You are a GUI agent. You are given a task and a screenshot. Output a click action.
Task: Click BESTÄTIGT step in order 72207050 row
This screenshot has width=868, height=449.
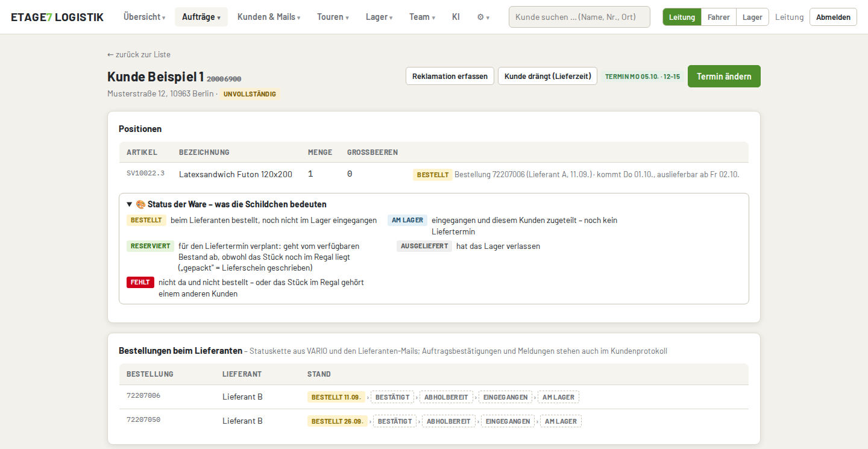point(395,421)
